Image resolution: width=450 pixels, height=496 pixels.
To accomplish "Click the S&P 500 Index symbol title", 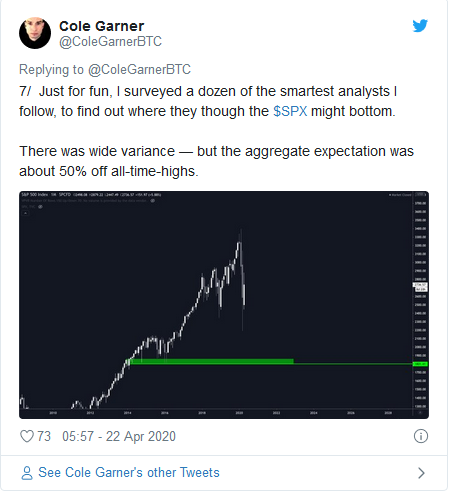I will (35, 195).
